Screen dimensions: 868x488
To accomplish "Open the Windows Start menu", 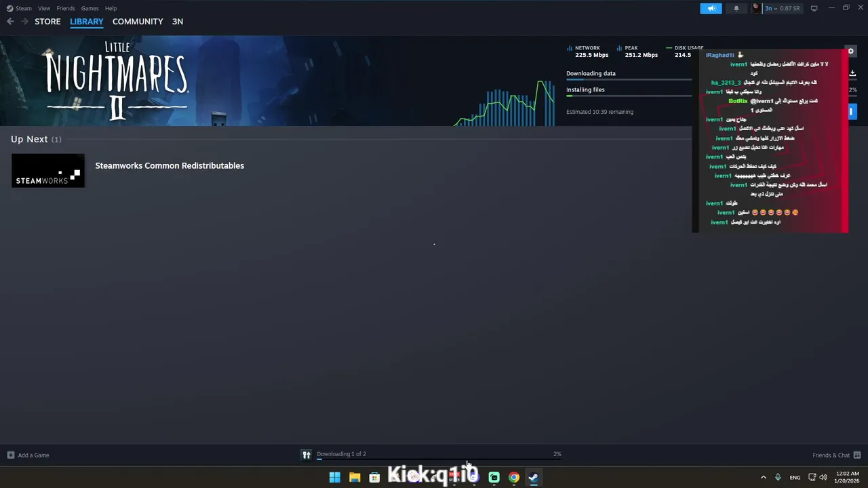I will click(x=335, y=477).
